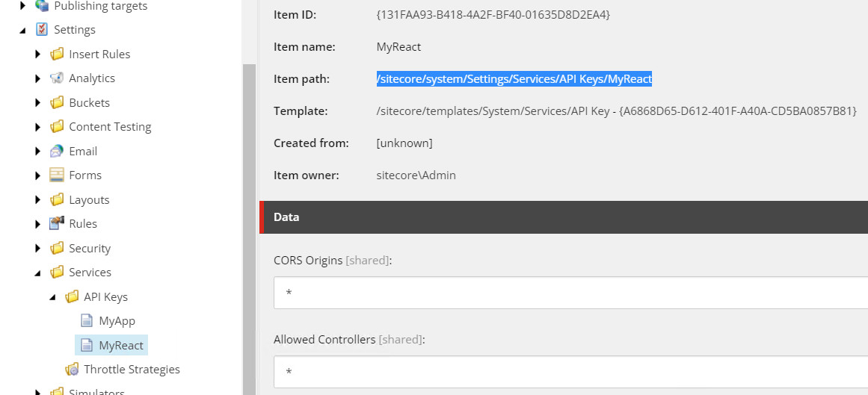This screenshot has width=868, height=395.
Task: Open the Layouts tree item
Action: [89, 199]
